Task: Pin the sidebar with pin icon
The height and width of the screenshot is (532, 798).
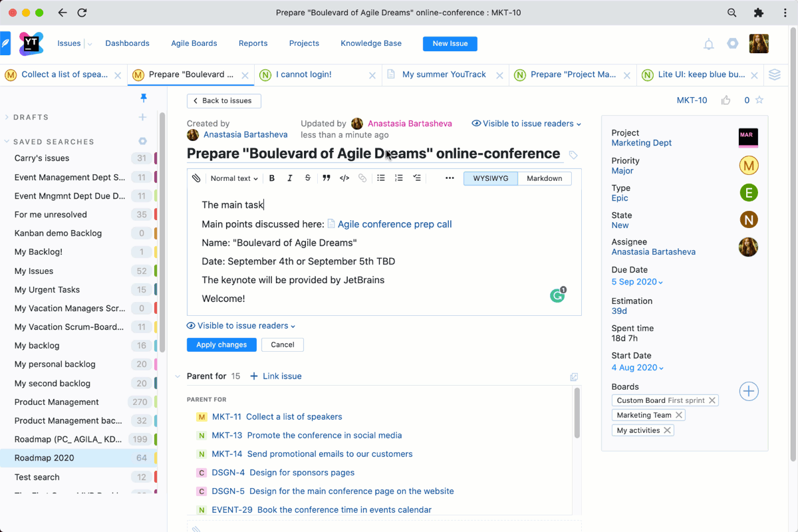Action: pos(143,98)
